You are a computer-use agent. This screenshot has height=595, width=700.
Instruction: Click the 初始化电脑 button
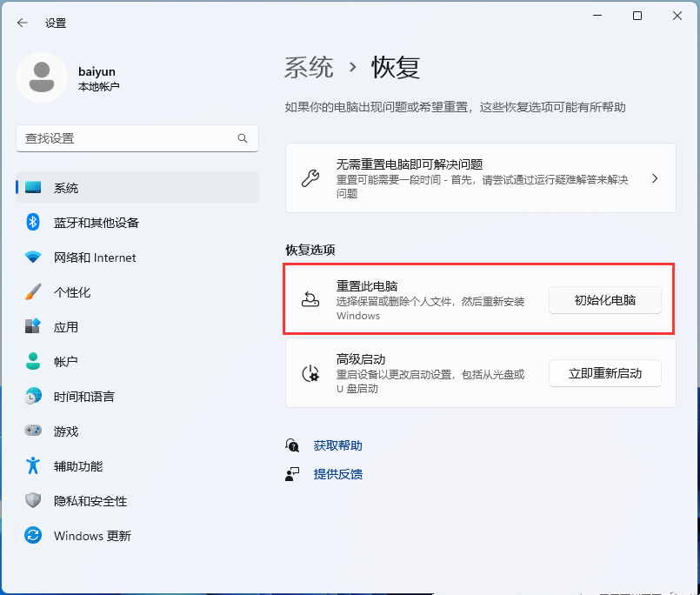pyautogui.click(x=605, y=300)
